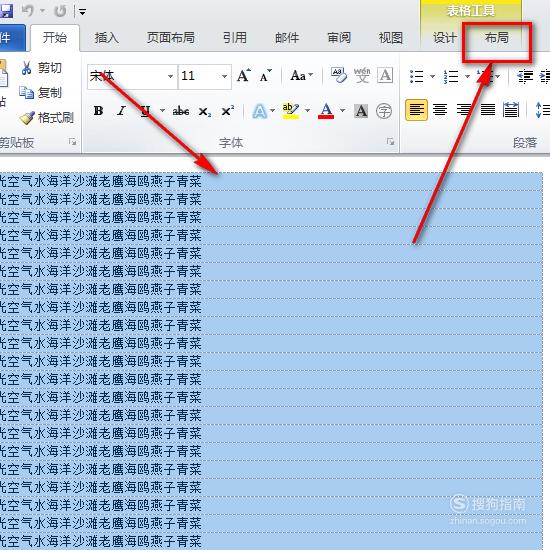Open the underline style dropdown arrow
Viewport: 550px width, 550px height.
point(162,111)
